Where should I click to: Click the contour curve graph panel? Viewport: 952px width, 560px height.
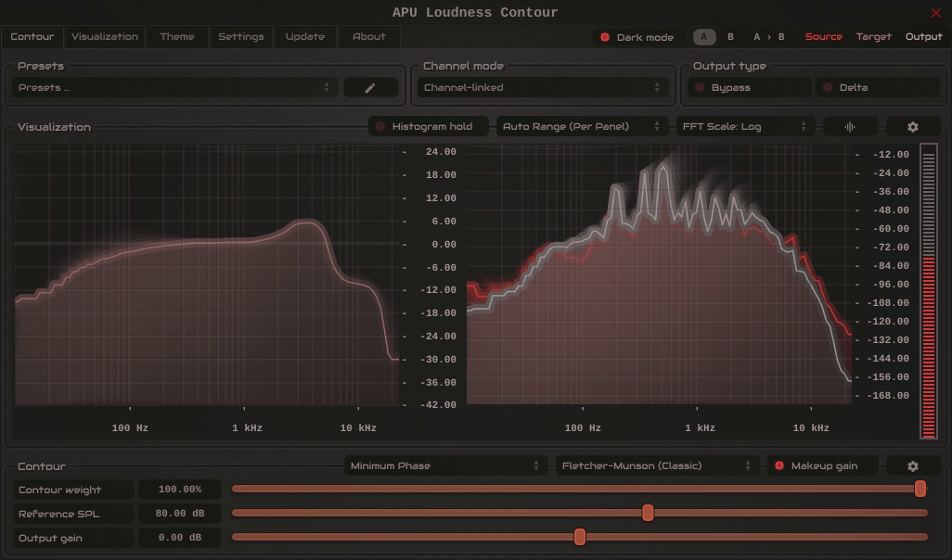point(206,274)
